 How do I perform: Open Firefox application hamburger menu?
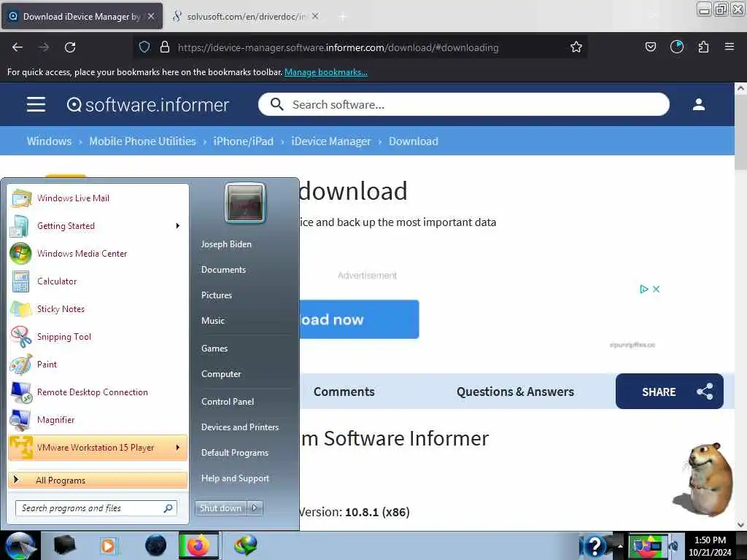(x=729, y=47)
